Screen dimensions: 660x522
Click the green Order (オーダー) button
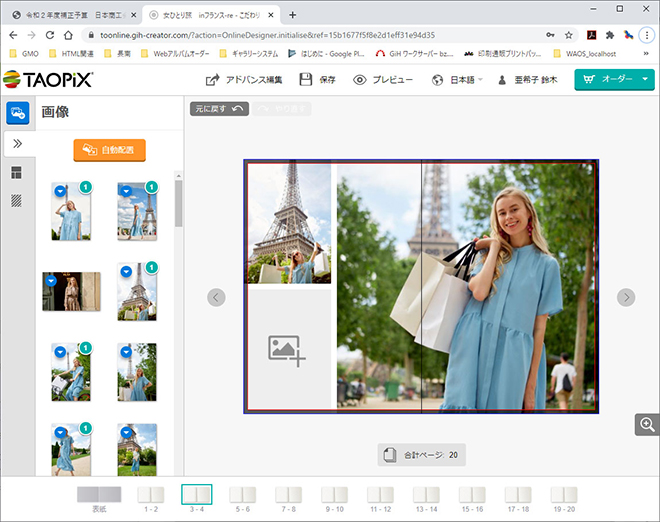[607, 79]
